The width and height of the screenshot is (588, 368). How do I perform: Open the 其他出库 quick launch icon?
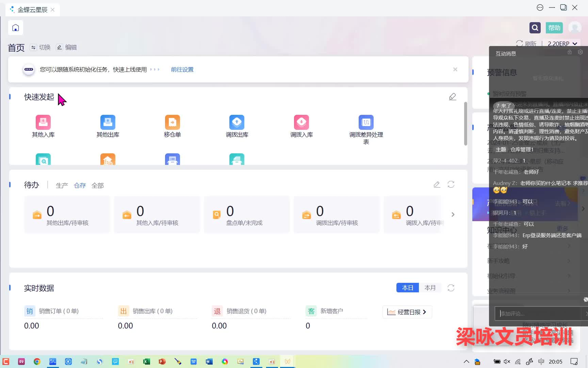(108, 122)
